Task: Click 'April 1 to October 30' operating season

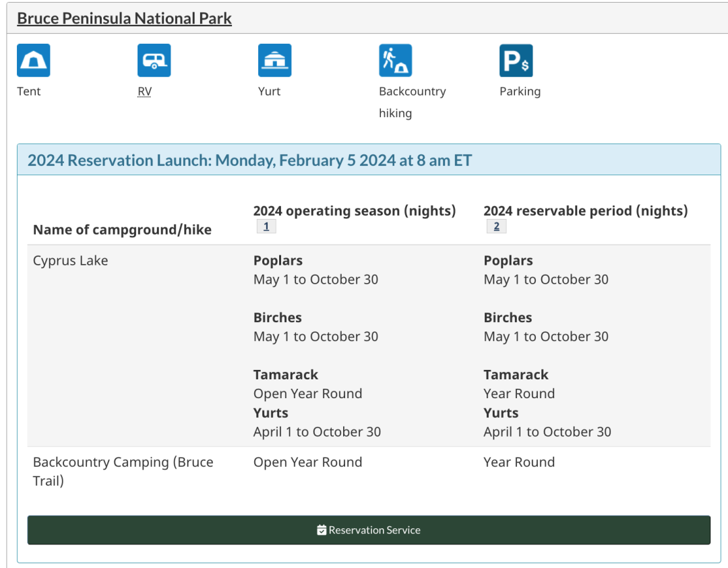Action: point(317,432)
